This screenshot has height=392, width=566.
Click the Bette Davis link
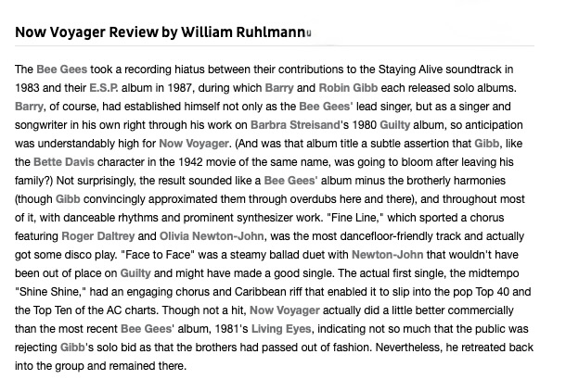click(64, 162)
